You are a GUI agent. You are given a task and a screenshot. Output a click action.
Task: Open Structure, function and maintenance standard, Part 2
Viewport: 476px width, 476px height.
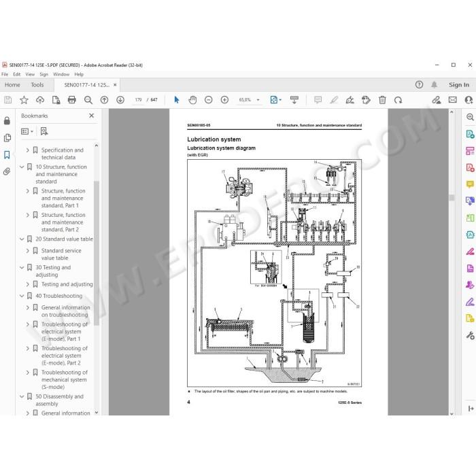(63, 222)
